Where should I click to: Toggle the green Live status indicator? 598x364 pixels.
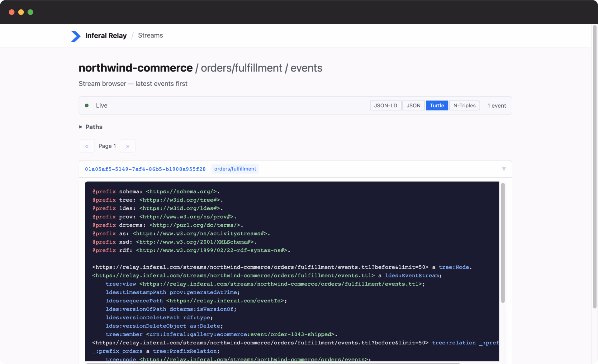point(87,105)
